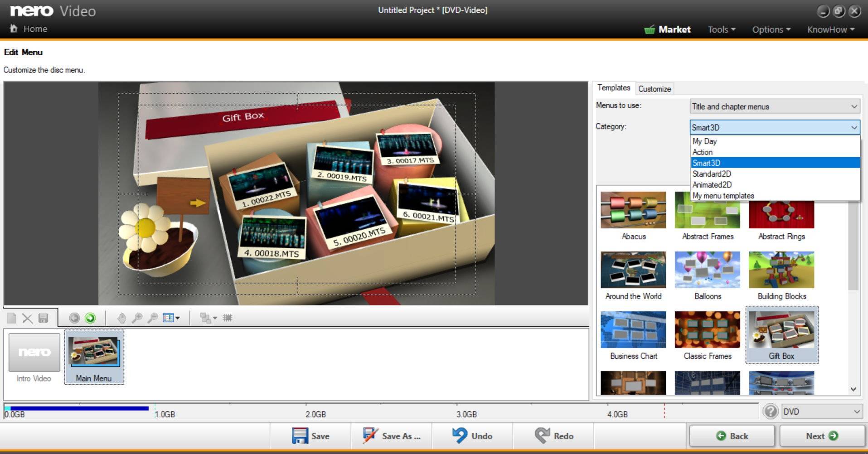Choose Standard2D from category list

tap(712, 174)
